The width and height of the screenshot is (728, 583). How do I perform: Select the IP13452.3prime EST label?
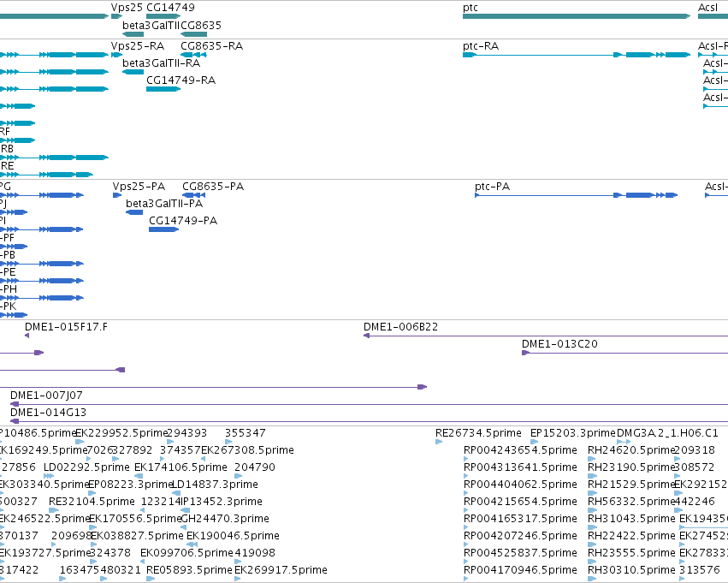coord(222,502)
